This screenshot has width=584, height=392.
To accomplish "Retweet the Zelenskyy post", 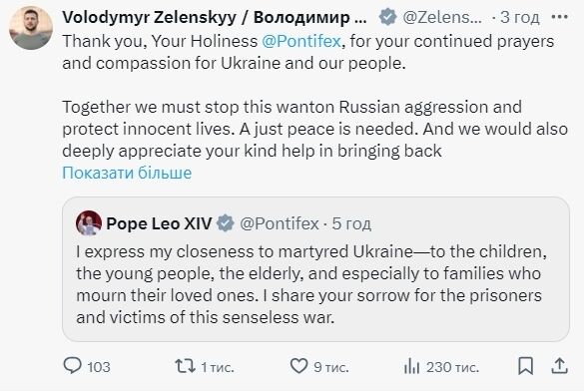I will [205, 367].
